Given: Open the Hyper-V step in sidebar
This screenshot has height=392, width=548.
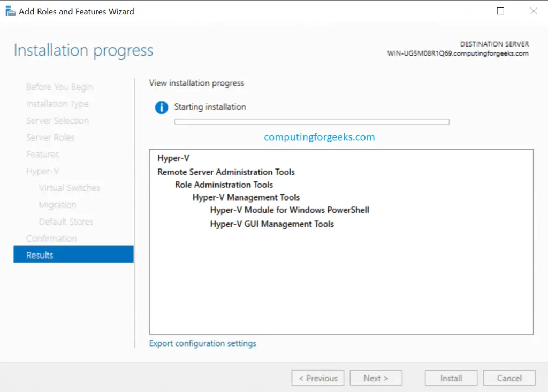Looking at the screenshot, I should click(x=42, y=171).
